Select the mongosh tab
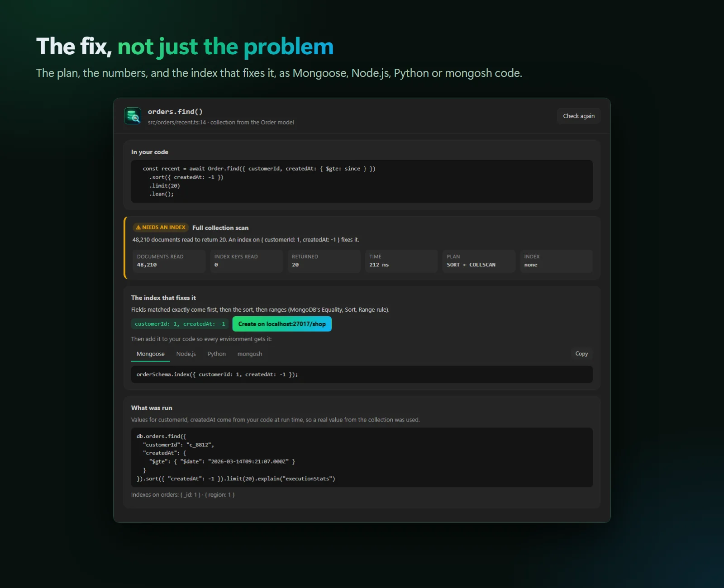The image size is (724, 588). click(x=250, y=354)
